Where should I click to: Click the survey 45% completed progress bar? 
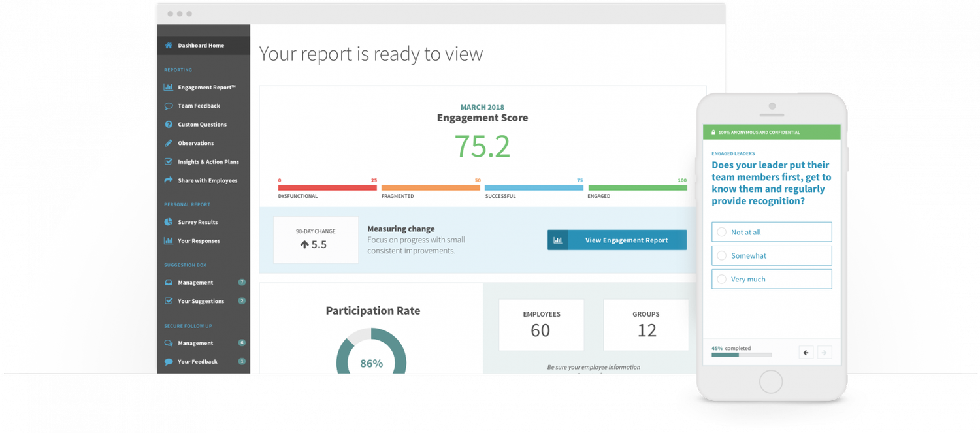(x=742, y=355)
